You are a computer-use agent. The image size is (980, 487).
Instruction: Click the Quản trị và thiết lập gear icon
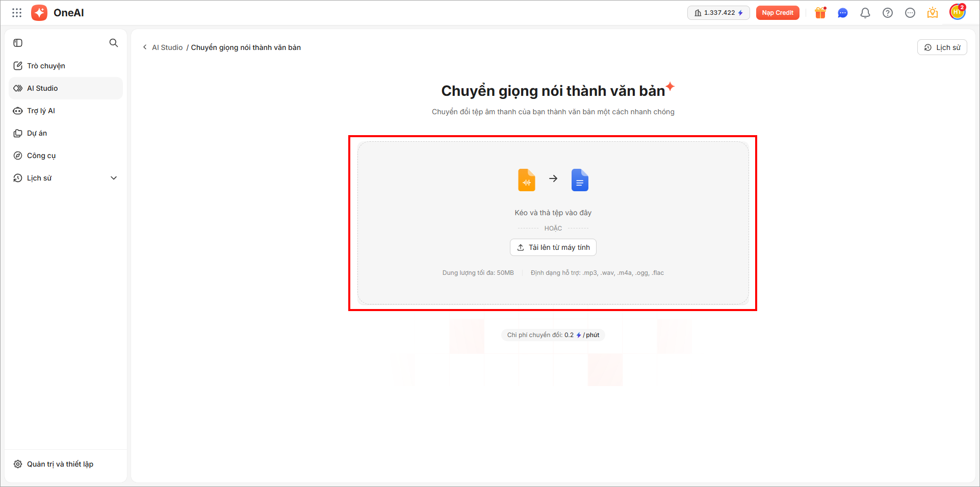pos(18,464)
